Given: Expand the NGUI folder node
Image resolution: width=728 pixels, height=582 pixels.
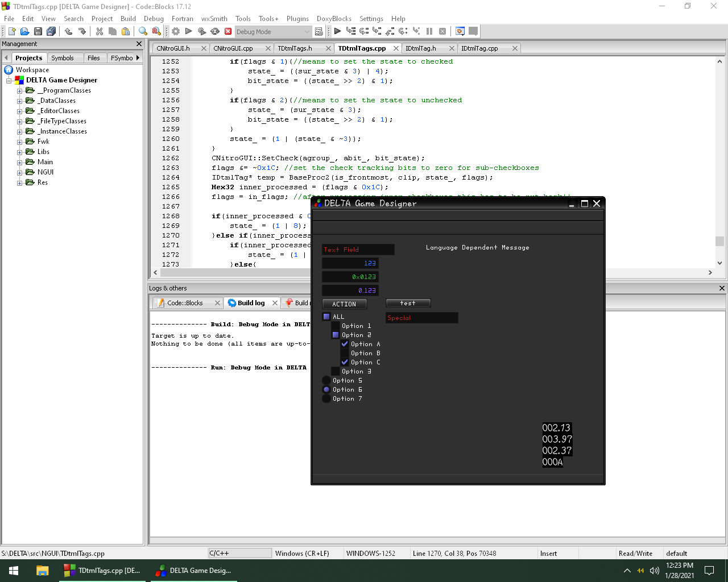Looking at the screenshot, I should [x=20, y=173].
